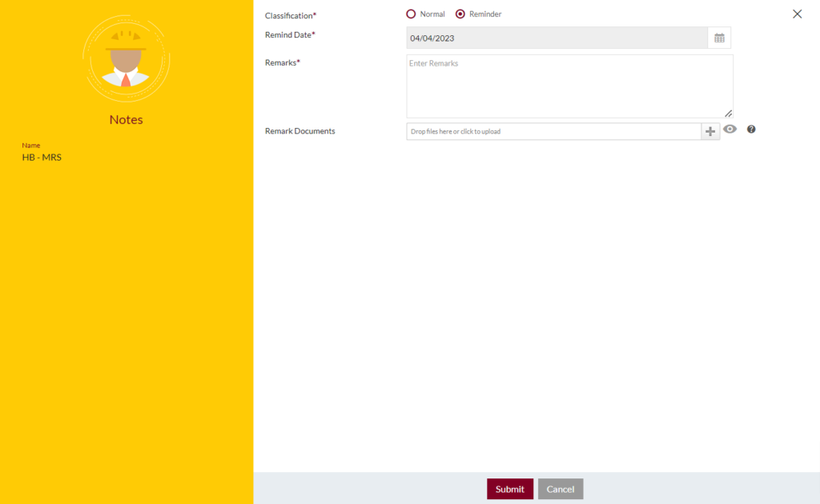The width and height of the screenshot is (820, 504).
Task: Click the Remarks label
Action: [283, 62]
